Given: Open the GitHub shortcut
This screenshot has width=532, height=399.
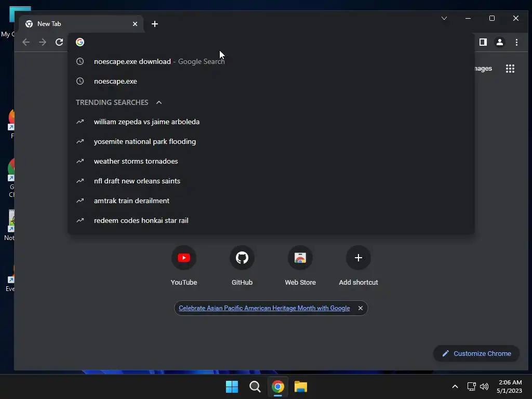Looking at the screenshot, I should (242, 265).
